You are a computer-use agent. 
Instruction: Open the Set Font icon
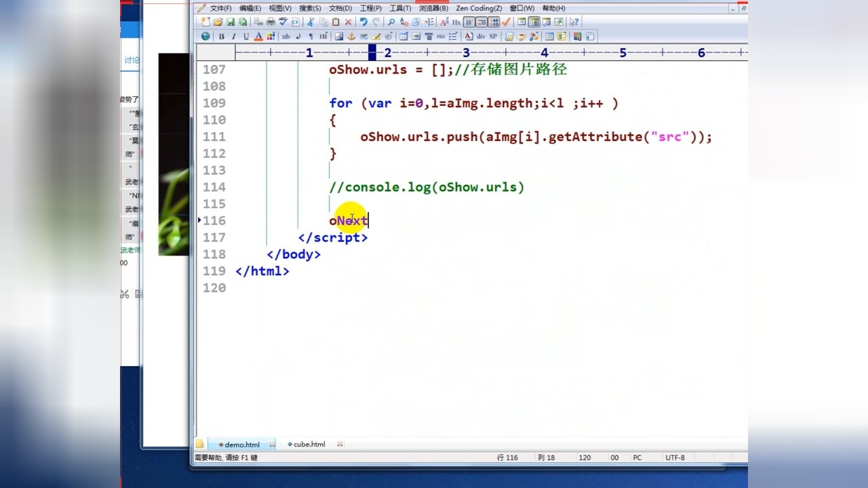tap(445, 22)
